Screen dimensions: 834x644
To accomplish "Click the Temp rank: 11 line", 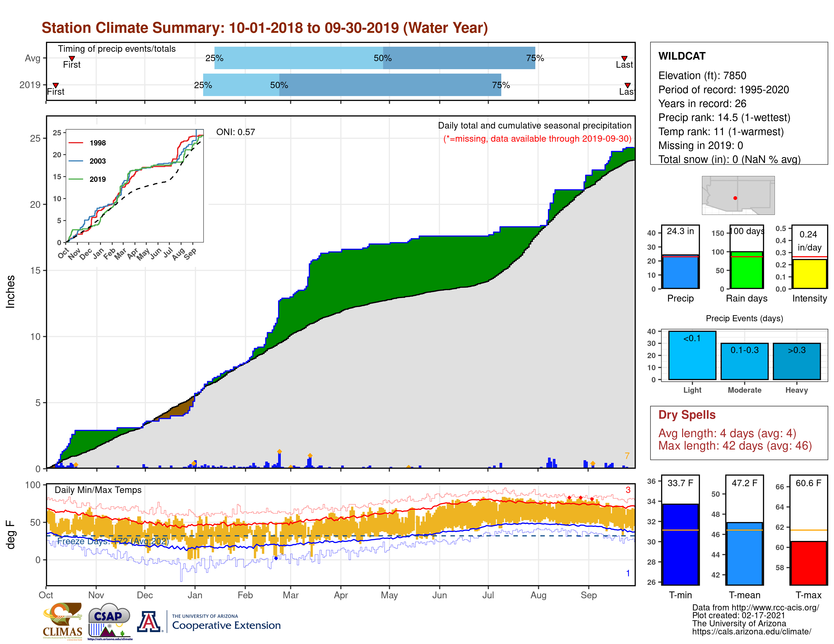I will (721, 132).
